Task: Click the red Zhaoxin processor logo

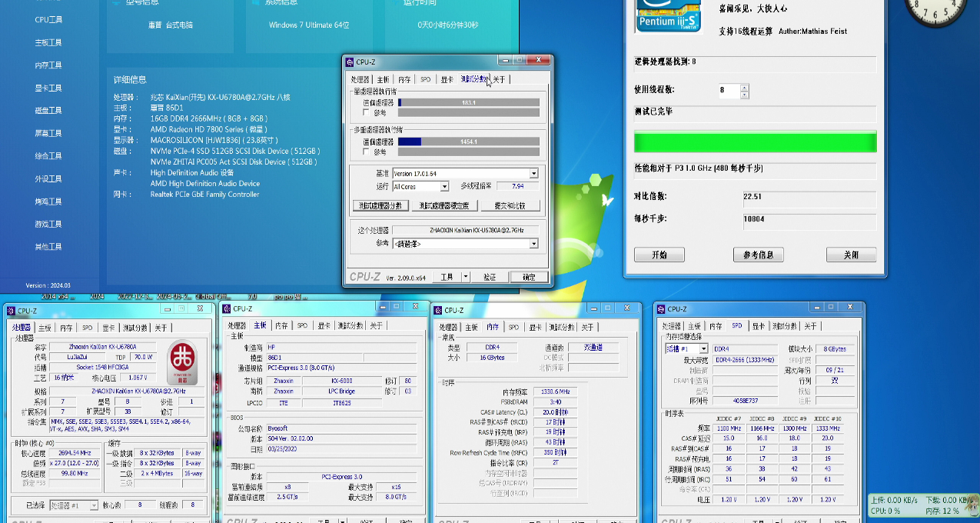Action: click(182, 362)
